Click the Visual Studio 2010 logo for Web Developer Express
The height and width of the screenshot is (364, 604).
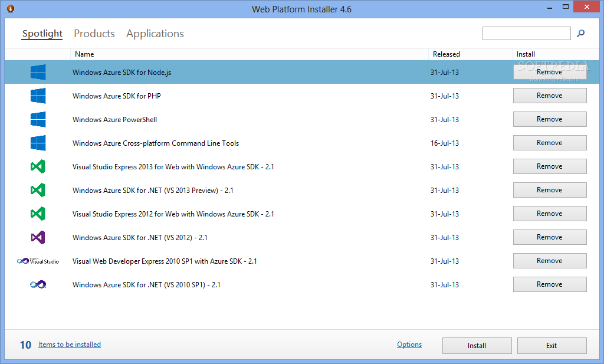click(38, 261)
